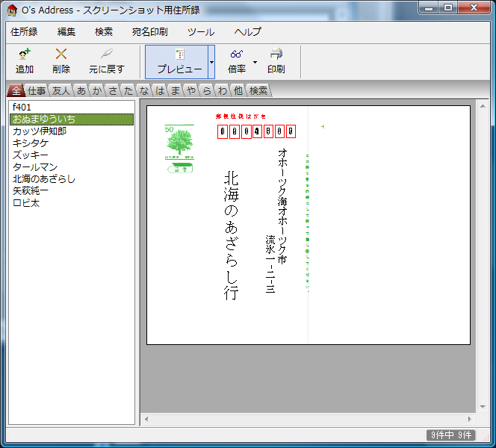496x448 pixels.
Task: Open the プレビュー dropdown arrow
Action: [211, 61]
